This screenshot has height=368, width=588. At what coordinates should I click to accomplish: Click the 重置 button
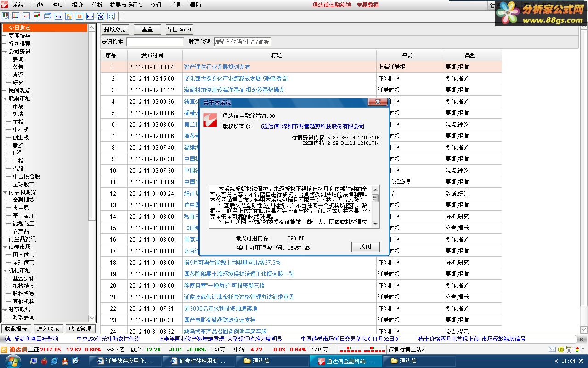[147, 29]
